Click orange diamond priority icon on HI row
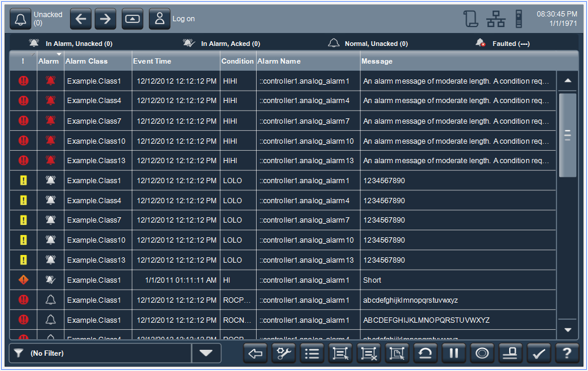This screenshot has height=371, width=588. coord(24,280)
